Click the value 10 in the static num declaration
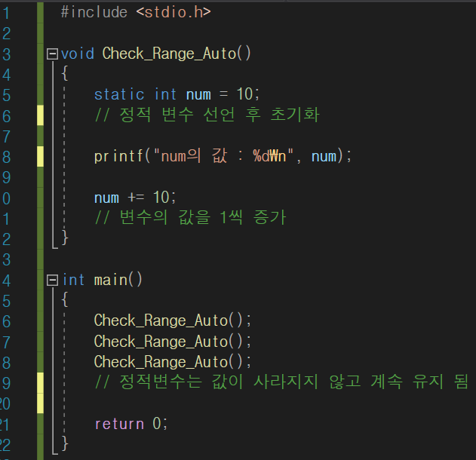This screenshot has width=476, height=460. pyautogui.click(x=244, y=94)
